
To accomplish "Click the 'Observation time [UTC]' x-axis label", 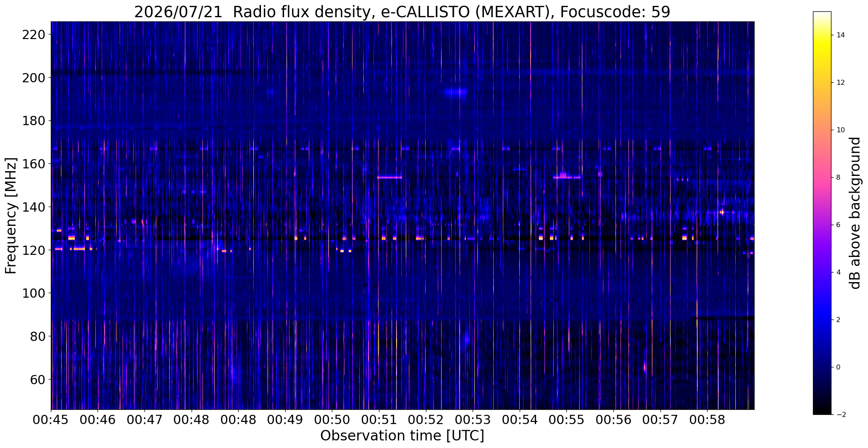I will click(402, 435).
